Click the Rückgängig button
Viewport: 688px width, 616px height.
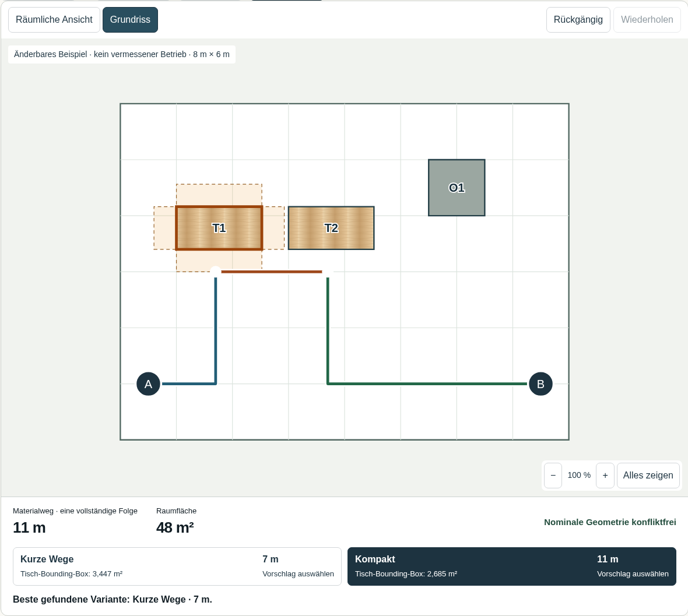[578, 20]
